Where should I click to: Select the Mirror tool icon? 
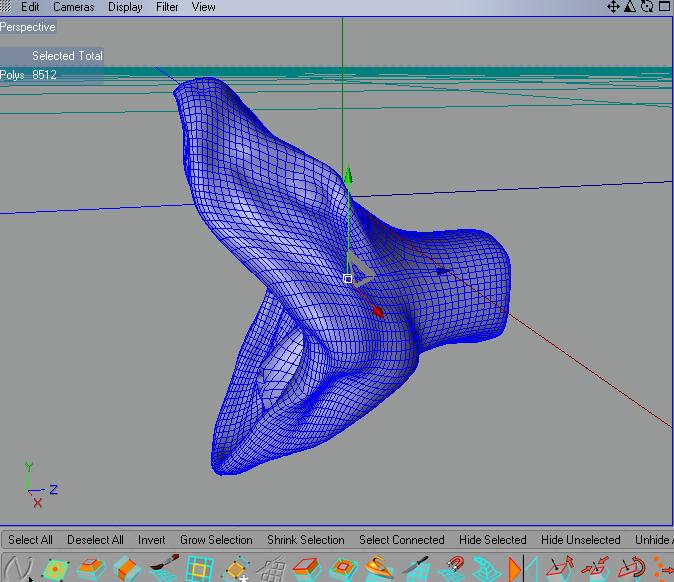coord(518,570)
